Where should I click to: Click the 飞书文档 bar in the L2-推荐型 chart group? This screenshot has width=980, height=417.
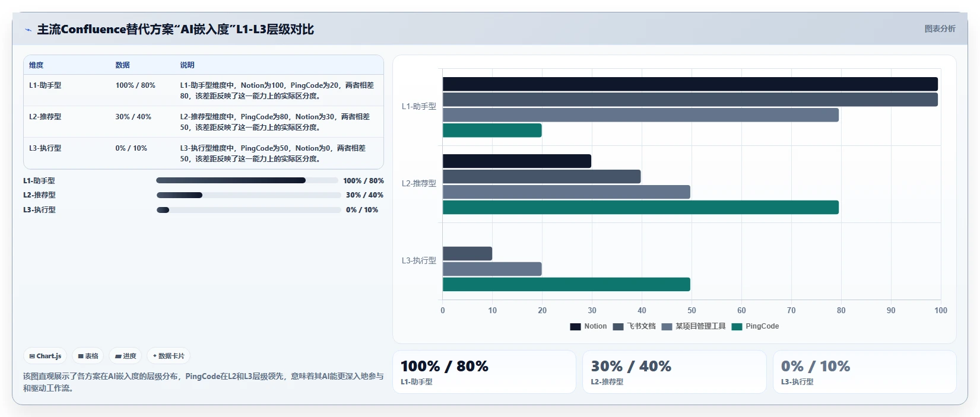click(541, 177)
